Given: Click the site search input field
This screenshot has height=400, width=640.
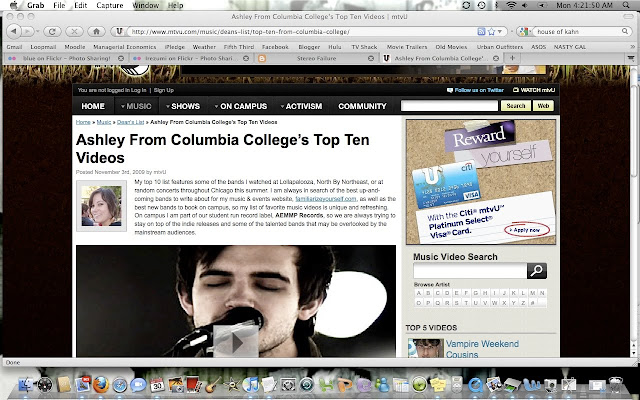Looking at the screenshot, I should 449,106.
